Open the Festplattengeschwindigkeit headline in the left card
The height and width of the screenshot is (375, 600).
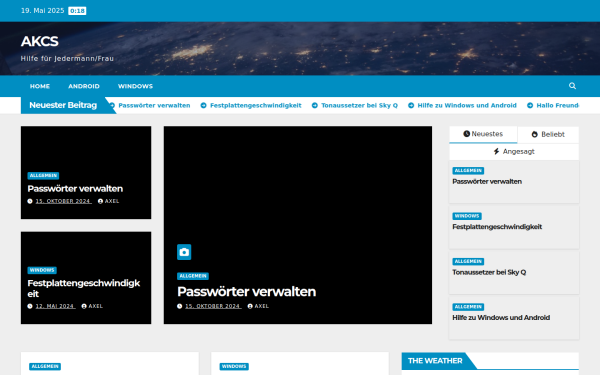pos(84,288)
